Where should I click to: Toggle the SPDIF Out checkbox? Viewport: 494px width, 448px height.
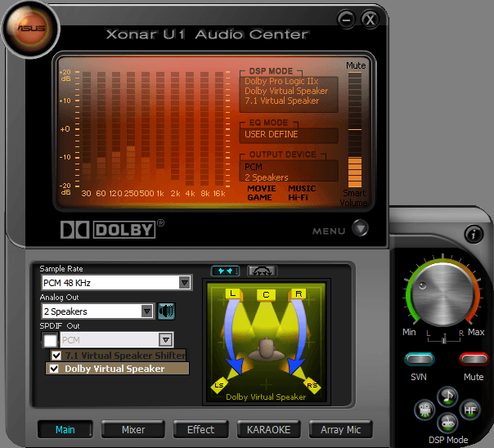(x=50, y=340)
